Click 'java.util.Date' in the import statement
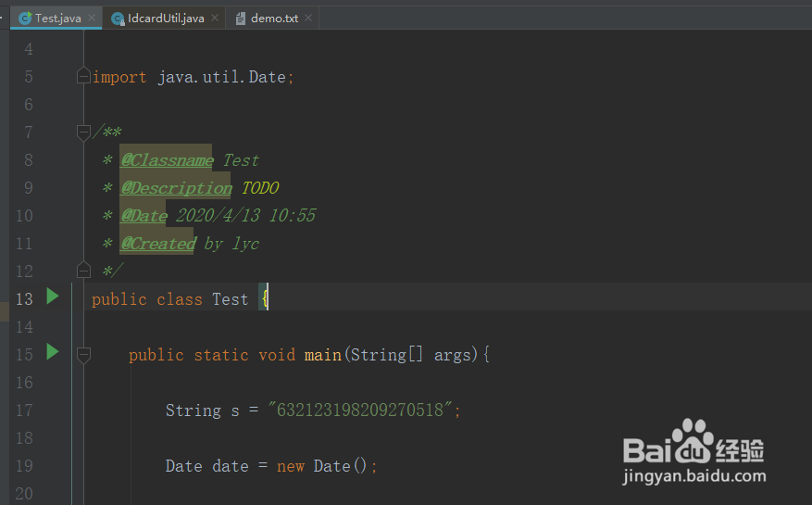 pyautogui.click(x=221, y=77)
